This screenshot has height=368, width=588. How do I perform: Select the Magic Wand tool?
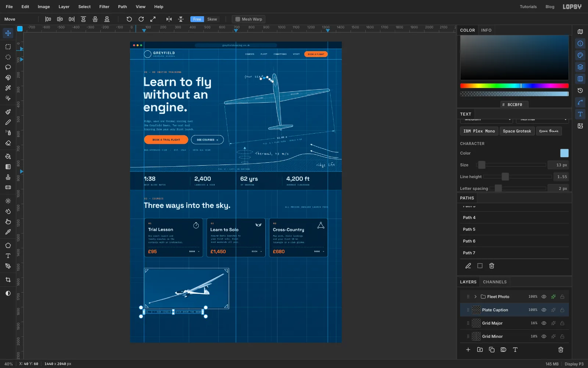(x=8, y=88)
